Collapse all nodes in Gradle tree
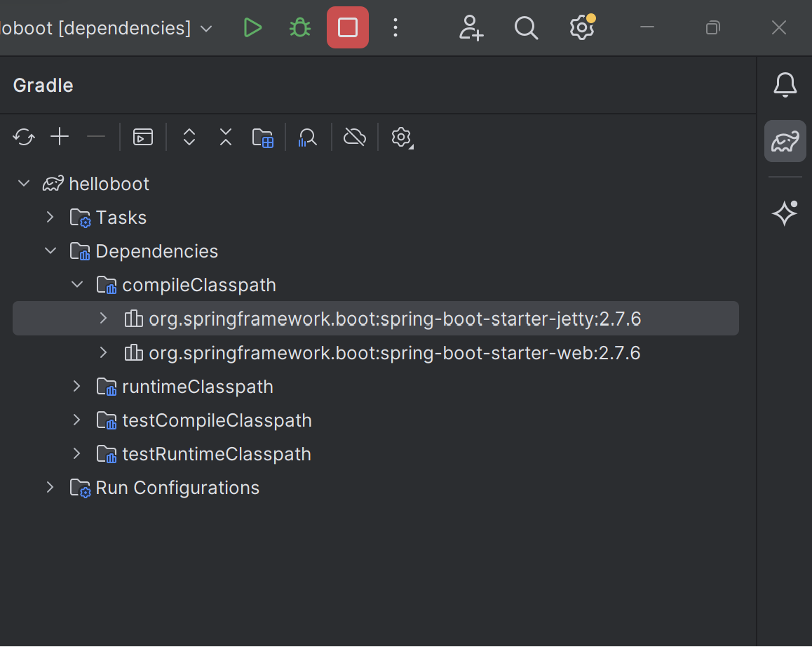The image size is (812, 647). (x=226, y=137)
